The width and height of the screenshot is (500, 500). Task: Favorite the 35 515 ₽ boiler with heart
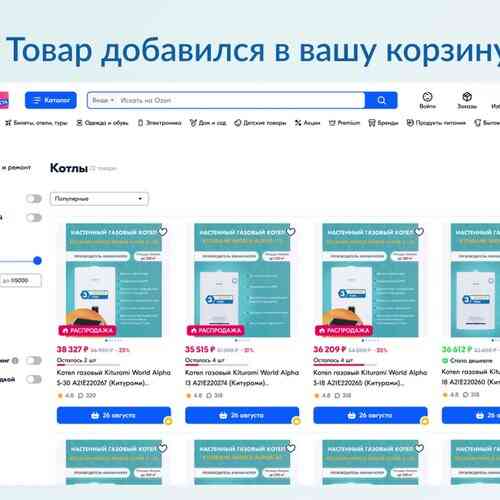291,231
